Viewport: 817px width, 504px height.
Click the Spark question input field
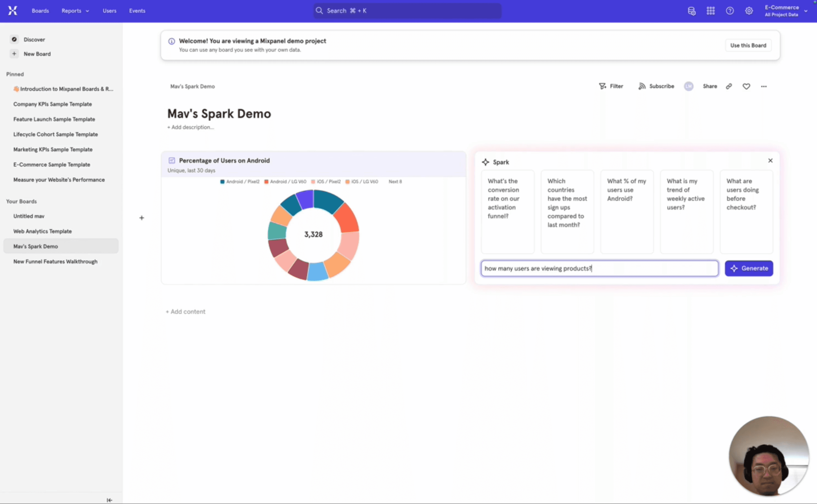pos(599,268)
